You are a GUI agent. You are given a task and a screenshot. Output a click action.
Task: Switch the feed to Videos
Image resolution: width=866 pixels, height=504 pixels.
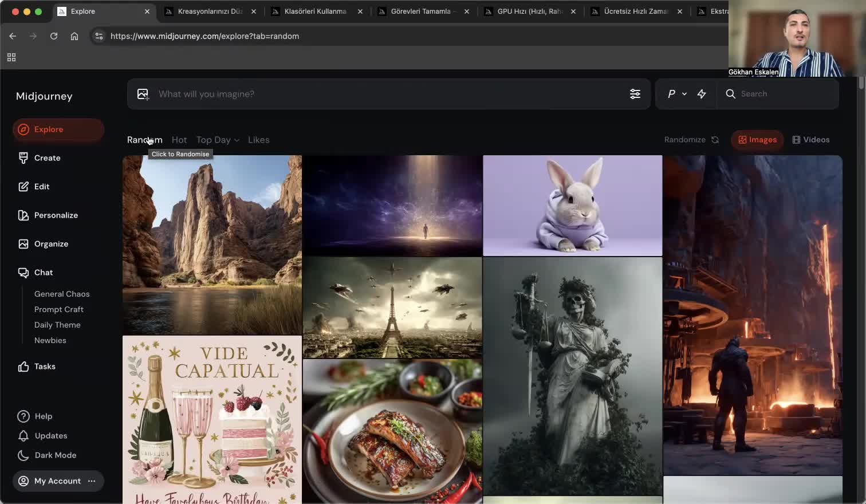(x=811, y=140)
